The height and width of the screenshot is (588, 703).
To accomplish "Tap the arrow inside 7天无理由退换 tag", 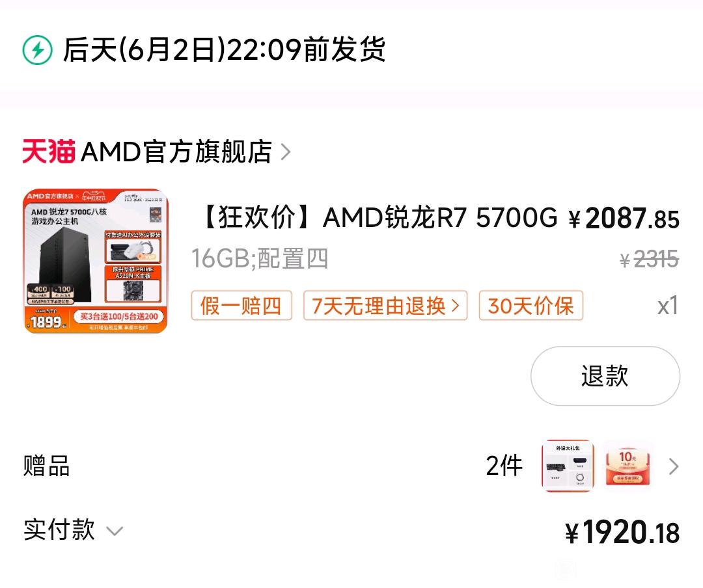I will [456, 306].
